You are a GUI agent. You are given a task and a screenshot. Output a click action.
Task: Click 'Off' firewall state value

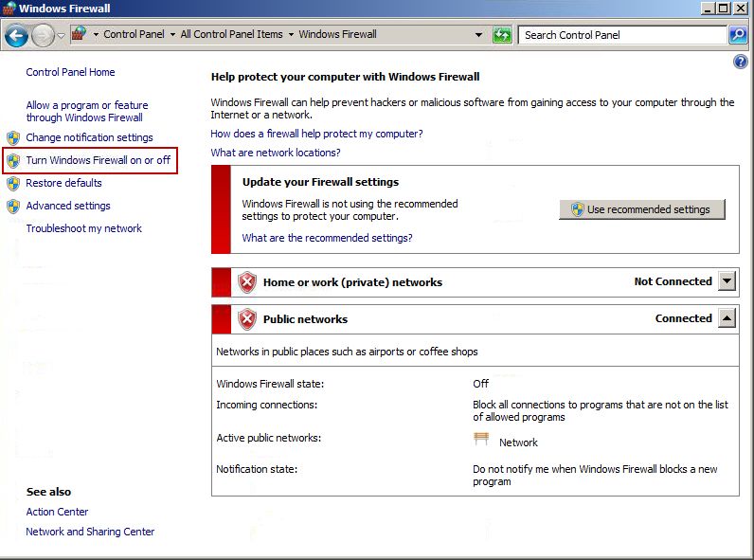coord(480,384)
